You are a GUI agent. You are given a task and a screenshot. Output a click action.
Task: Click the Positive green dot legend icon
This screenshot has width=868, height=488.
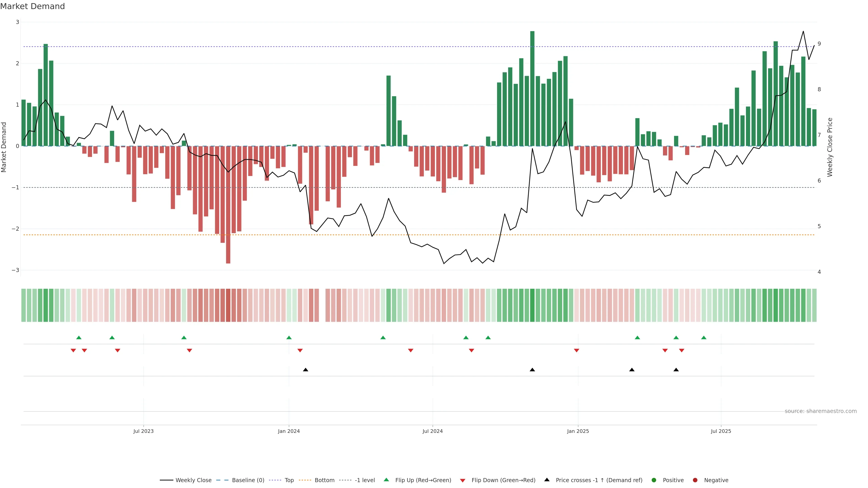pyautogui.click(x=654, y=480)
